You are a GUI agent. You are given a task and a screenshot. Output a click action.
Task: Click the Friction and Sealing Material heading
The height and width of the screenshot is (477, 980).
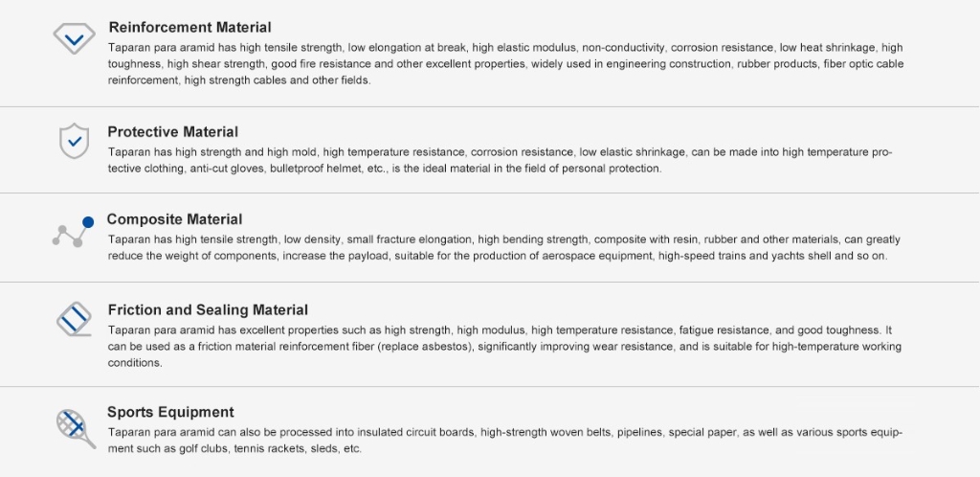[208, 310]
